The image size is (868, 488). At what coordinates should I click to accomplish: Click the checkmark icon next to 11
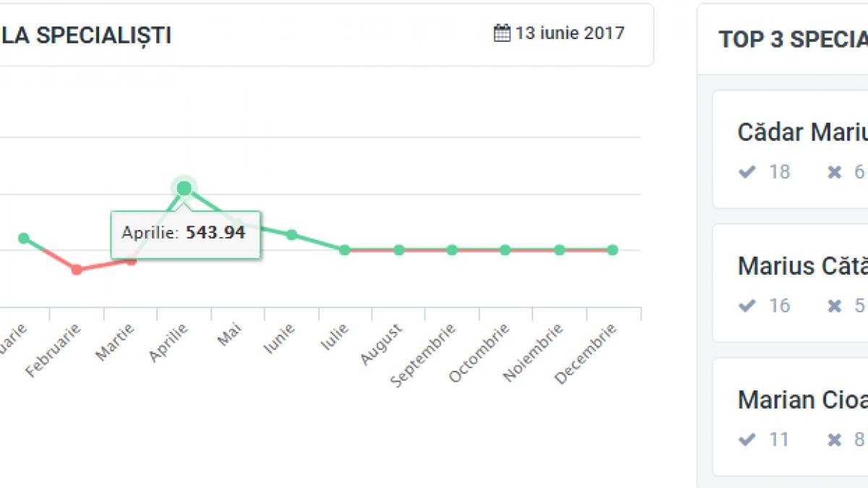746,440
